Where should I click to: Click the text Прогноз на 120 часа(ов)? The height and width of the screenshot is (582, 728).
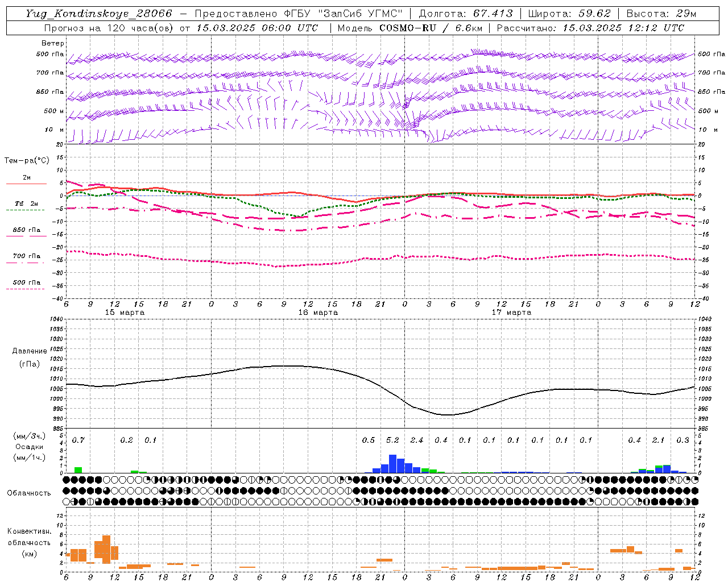[109, 28]
